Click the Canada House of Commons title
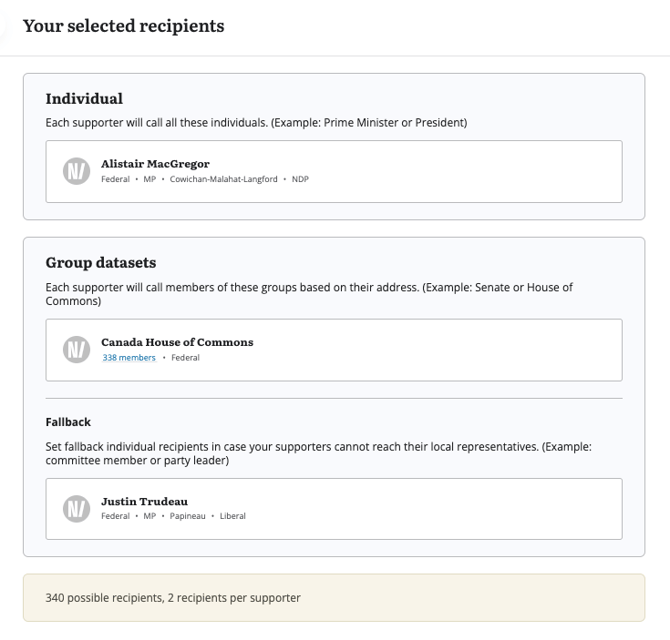Viewport: 670px width, 640px height. point(177,342)
